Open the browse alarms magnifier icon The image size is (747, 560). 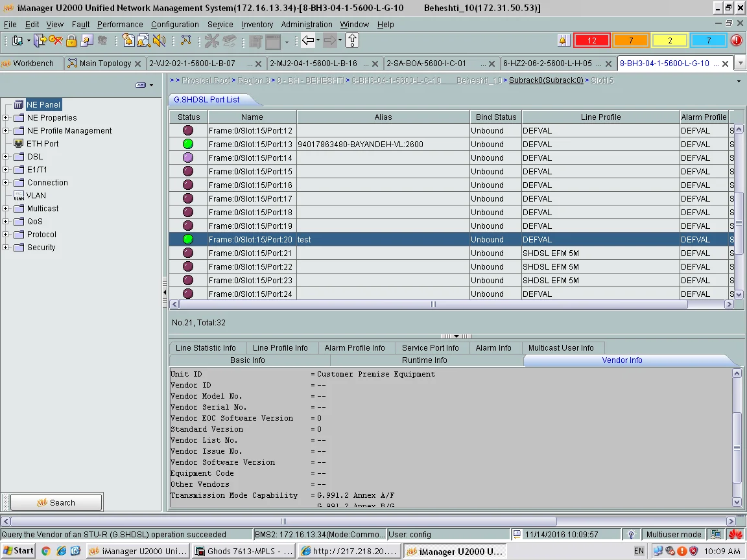pyautogui.click(x=143, y=41)
